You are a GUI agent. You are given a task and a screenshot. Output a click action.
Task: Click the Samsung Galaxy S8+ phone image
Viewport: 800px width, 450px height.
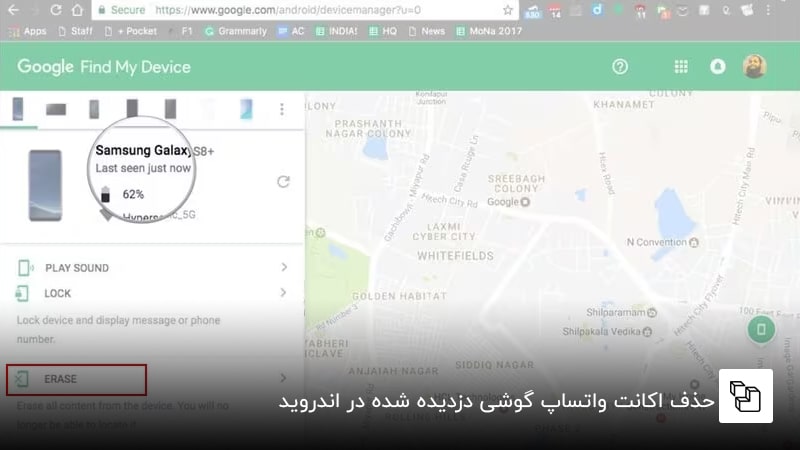point(45,185)
